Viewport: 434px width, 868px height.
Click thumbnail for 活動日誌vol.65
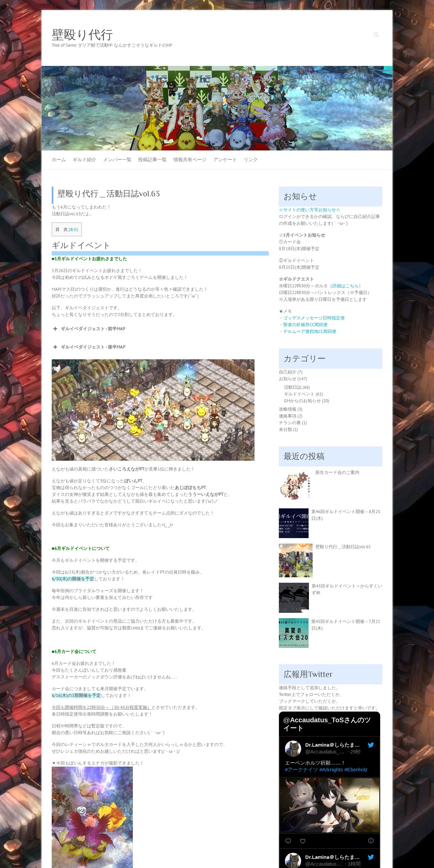296,560
